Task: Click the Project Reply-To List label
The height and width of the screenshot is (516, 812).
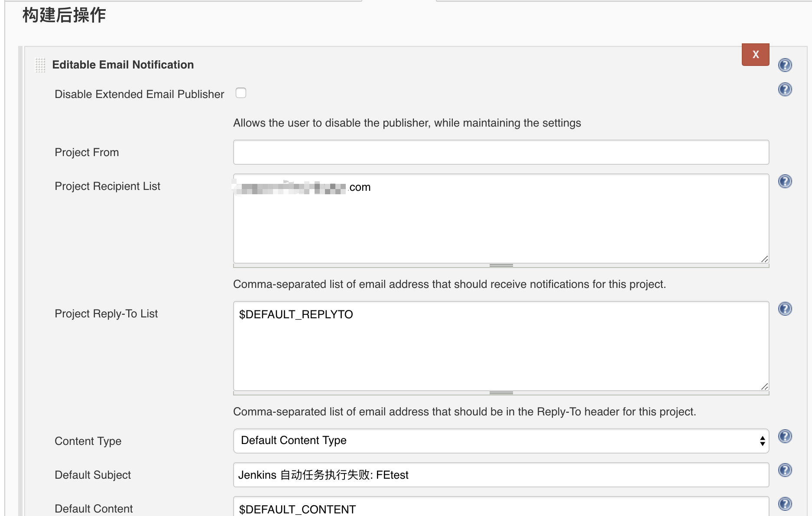Action: tap(106, 314)
